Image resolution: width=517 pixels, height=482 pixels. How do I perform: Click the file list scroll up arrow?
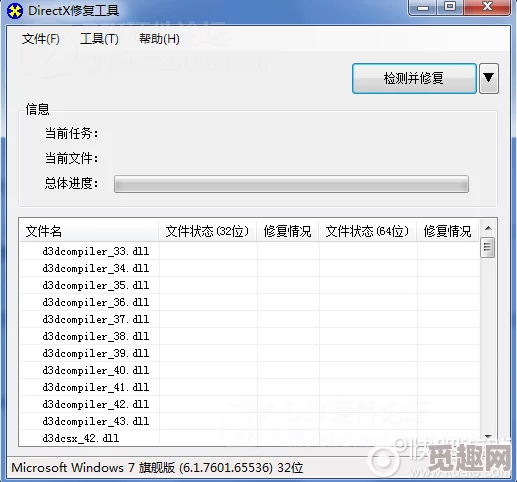coord(488,228)
